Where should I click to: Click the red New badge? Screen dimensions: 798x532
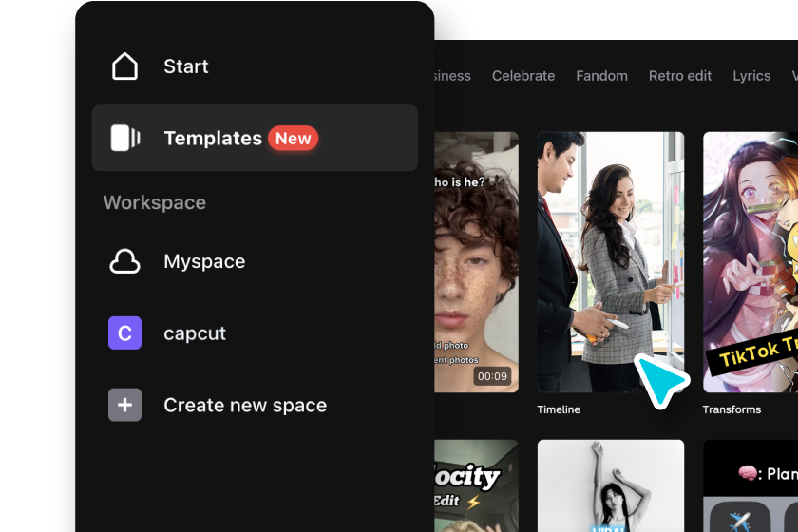tap(294, 138)
